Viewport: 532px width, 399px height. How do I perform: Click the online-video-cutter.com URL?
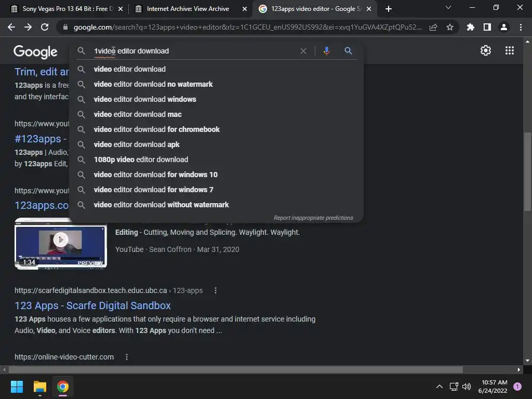[x=64, y=357]
